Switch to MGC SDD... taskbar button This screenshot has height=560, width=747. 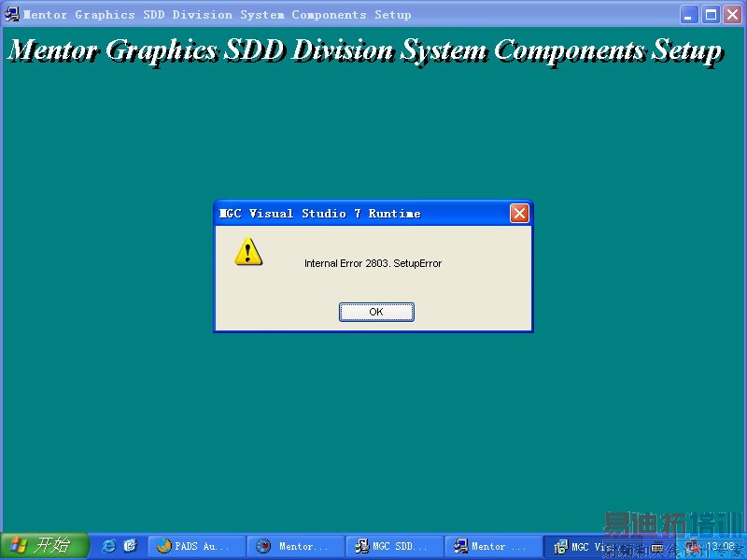pos(395,546)
